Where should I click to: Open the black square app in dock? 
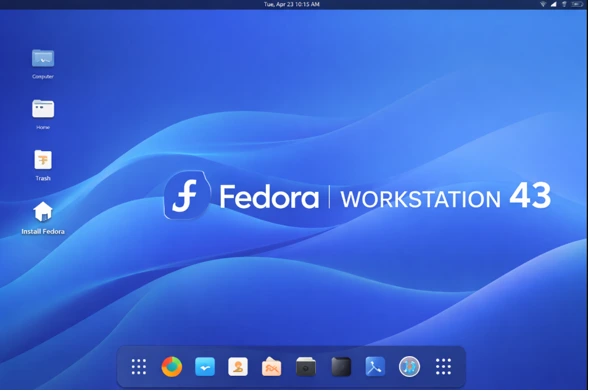pyautogui.click(x=341, y=367)
